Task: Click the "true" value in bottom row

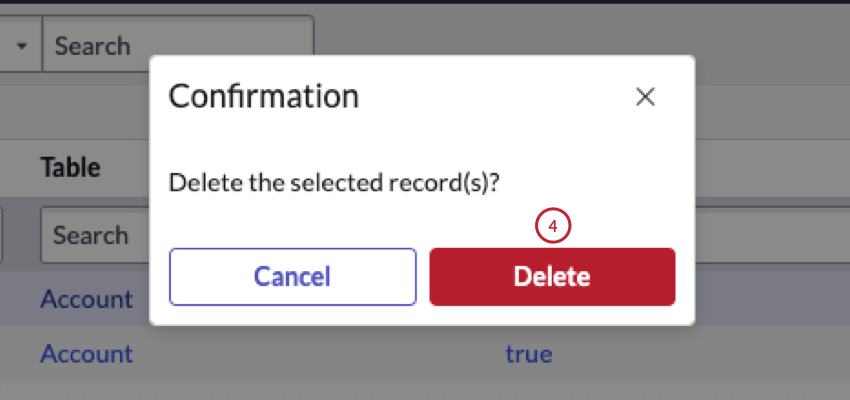Action: [x=529, y=354]
